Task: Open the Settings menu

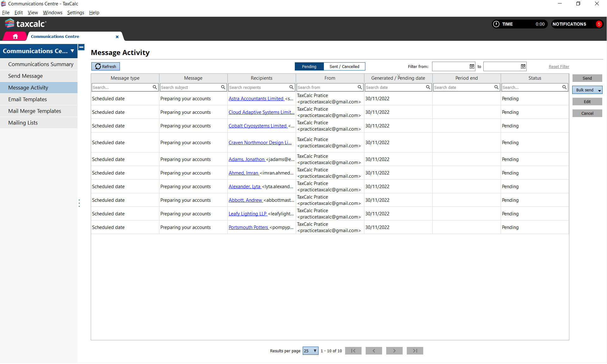Action: coord(76,13)
